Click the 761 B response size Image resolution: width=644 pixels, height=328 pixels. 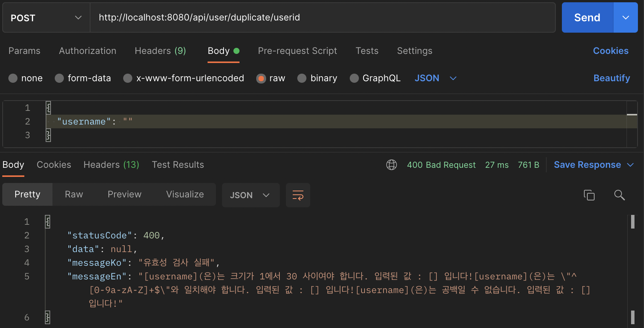[528, 165]
